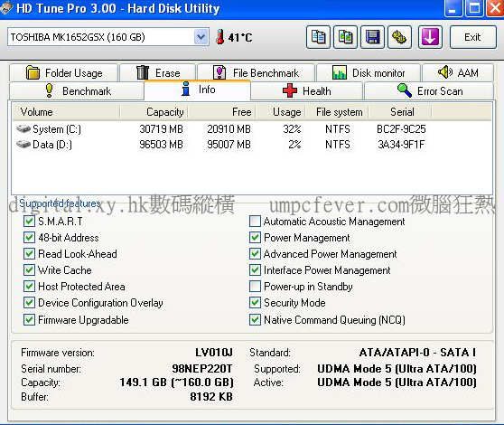The width and height of the screenshot is (504, 425).
Task: Toggle the Power Management checkbox
Action: coord(256,238)
